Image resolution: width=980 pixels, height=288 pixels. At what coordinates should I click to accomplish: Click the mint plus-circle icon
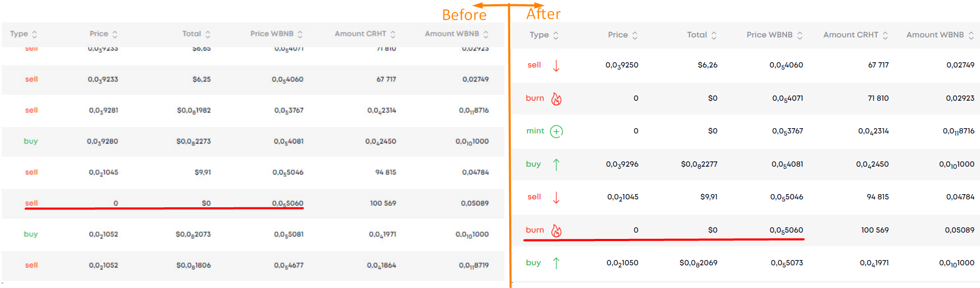[556, 131]
